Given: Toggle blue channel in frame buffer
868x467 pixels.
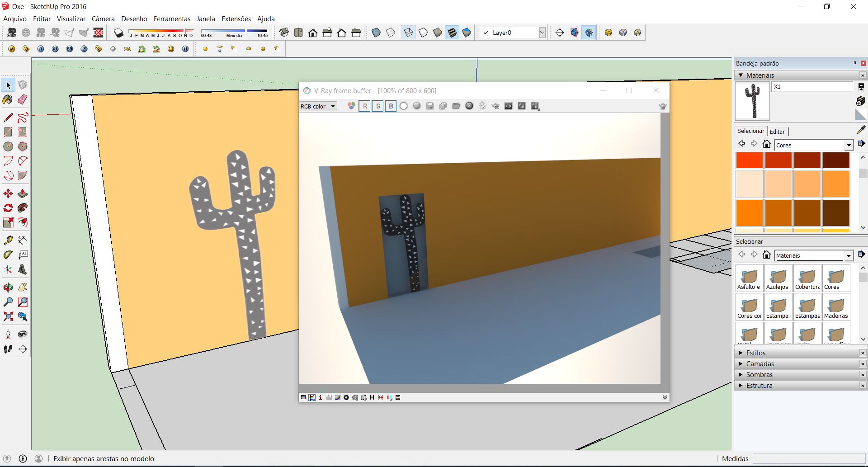Looking at the screenshot, I should (x=391, y=106).
